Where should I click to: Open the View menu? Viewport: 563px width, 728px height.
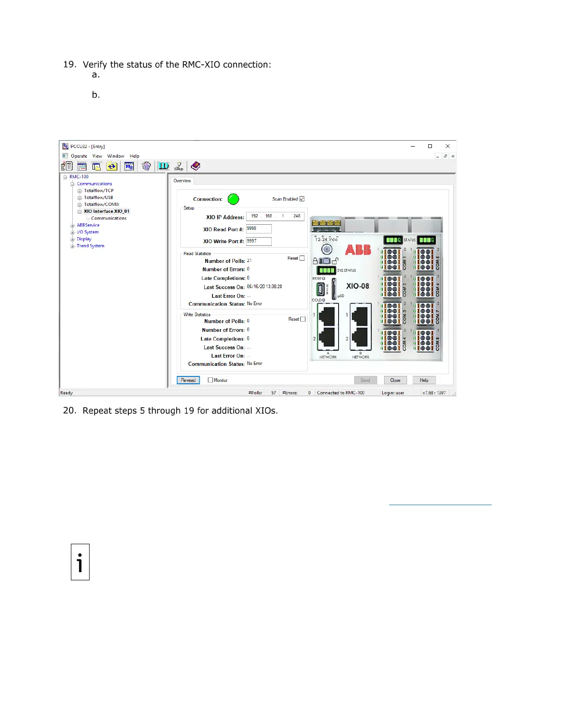click(x=97, y=156)
